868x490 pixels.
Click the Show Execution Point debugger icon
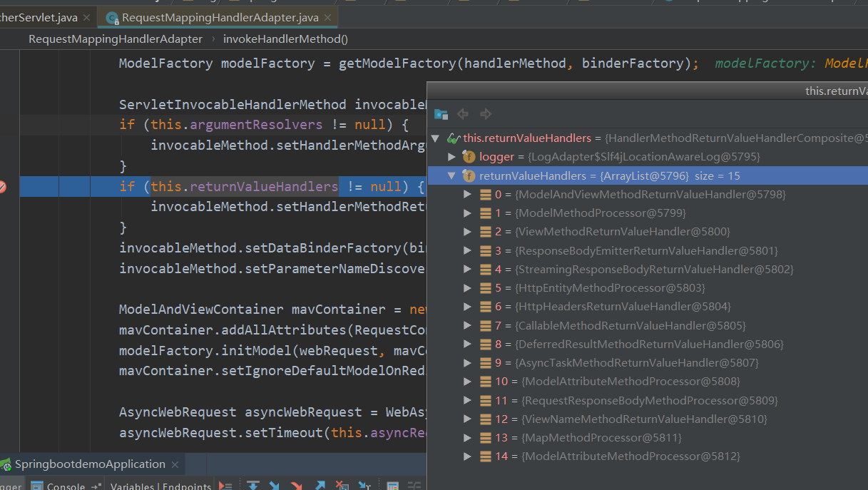225,486
